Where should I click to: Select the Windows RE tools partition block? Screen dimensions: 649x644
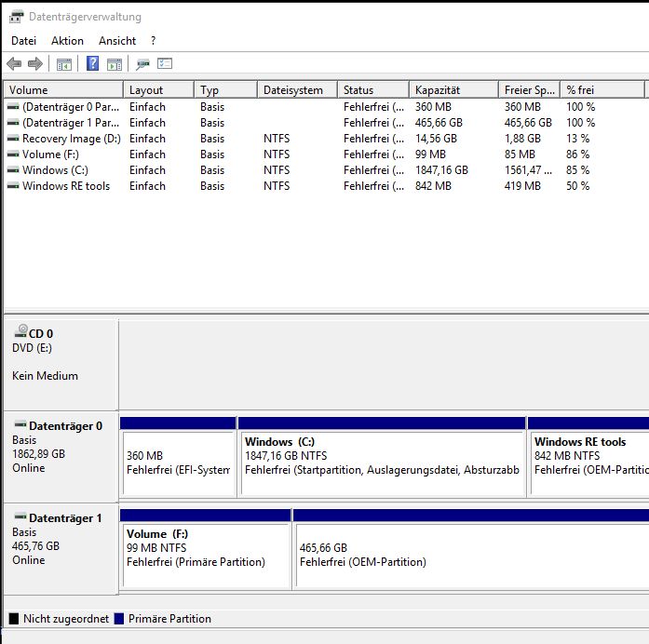(x=588, y=457)
